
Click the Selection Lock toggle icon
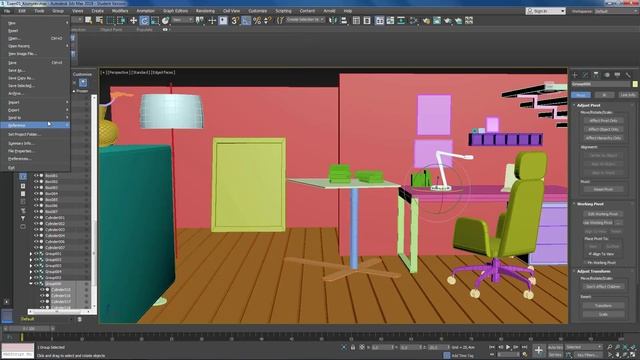tap(353, 347)
